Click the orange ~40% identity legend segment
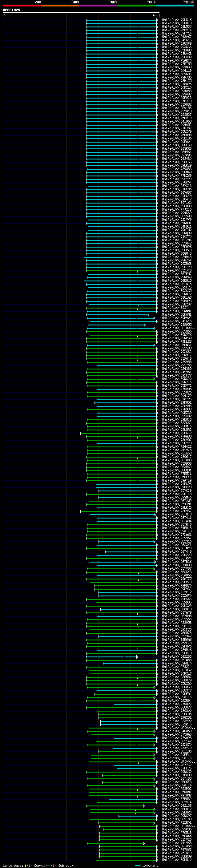The width and height of the screenshot is (197, 868). 60,6
